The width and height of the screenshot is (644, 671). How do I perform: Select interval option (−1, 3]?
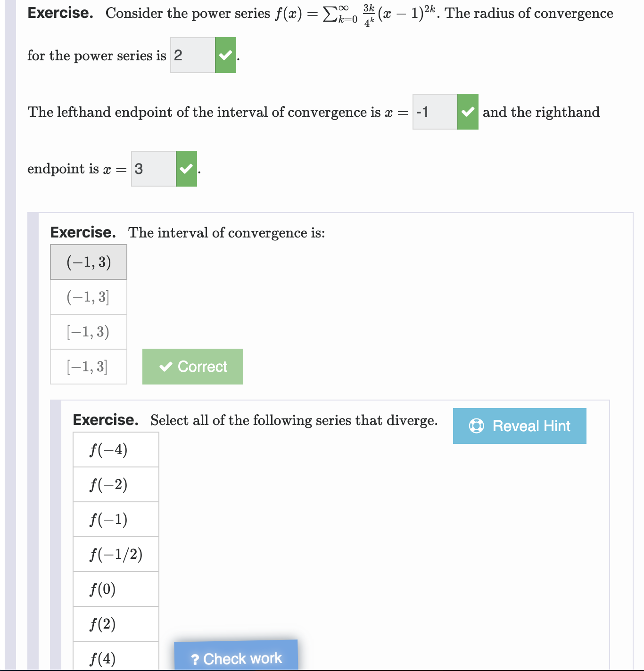(x=88, y=296)
